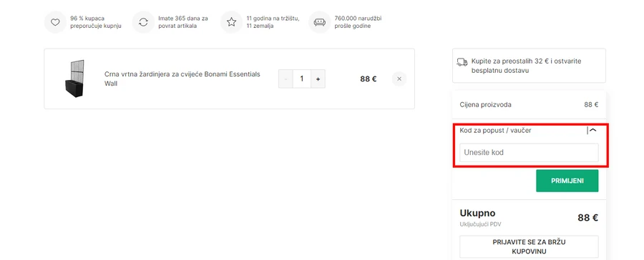Collapse the discount code section chevron
Image resolution: width=644 pixels, height=260 pixels.
point(593,131)
